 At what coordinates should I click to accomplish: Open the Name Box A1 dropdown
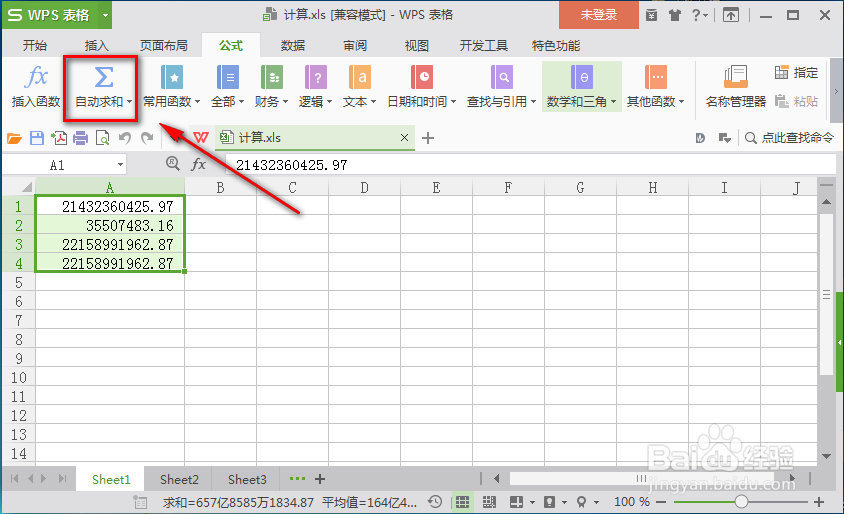pyautogui.click(x=121, y=165)
